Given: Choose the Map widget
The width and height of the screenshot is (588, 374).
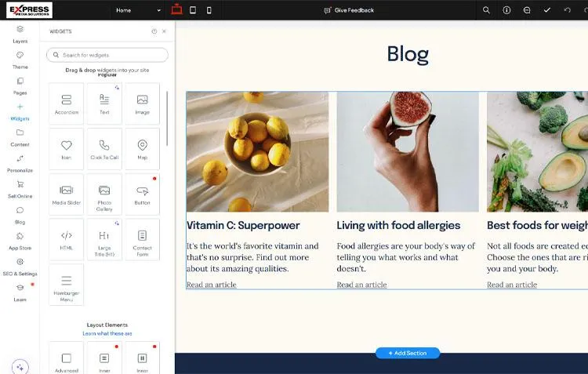Looking at the screenshot, I should coord(142,149).
